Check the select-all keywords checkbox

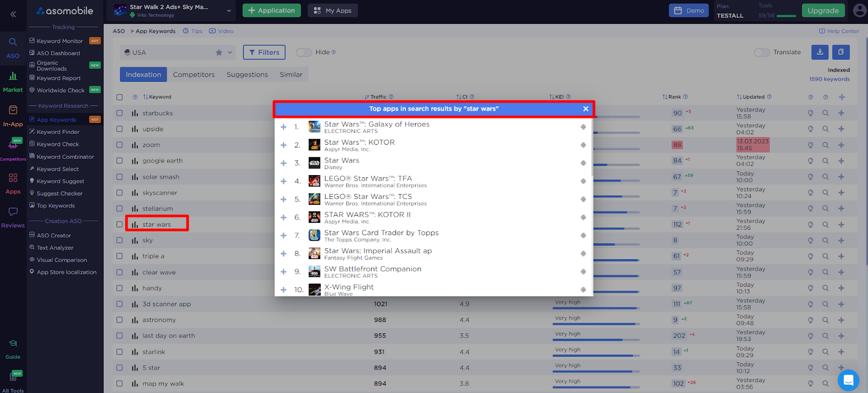coord(119,97)
